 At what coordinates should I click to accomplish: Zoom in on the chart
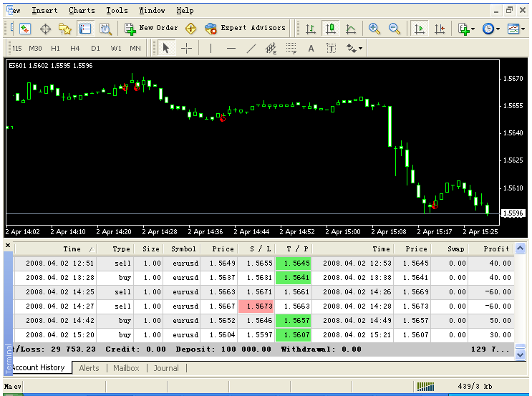pyautogui.click(x=374, y=29)
